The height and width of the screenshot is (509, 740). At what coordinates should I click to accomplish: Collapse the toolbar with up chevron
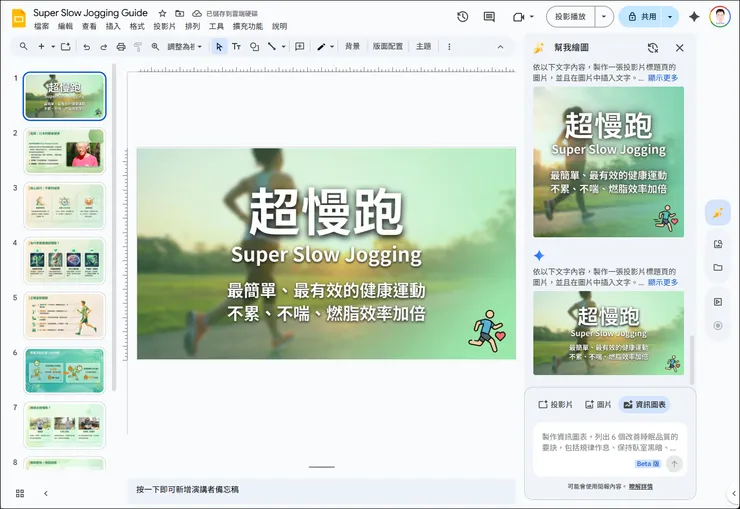500,47
